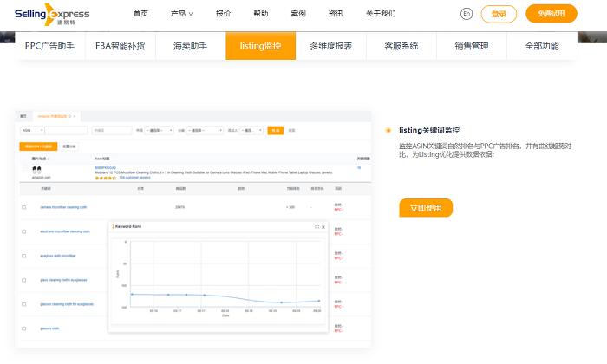Open the 多维度报表 tab

pos(330,46)
